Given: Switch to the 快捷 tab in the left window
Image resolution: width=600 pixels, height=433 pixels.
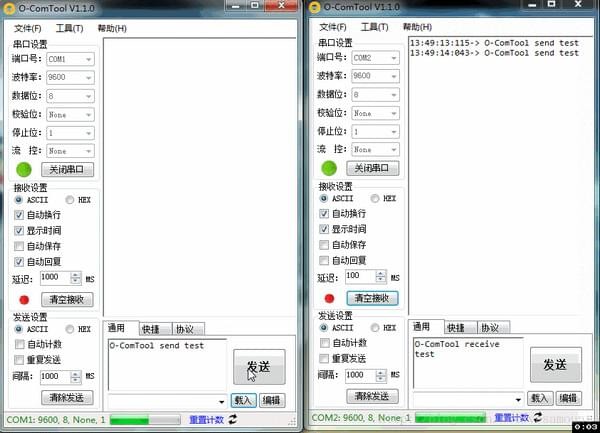Looking at the screenshot, I should 155,329.
